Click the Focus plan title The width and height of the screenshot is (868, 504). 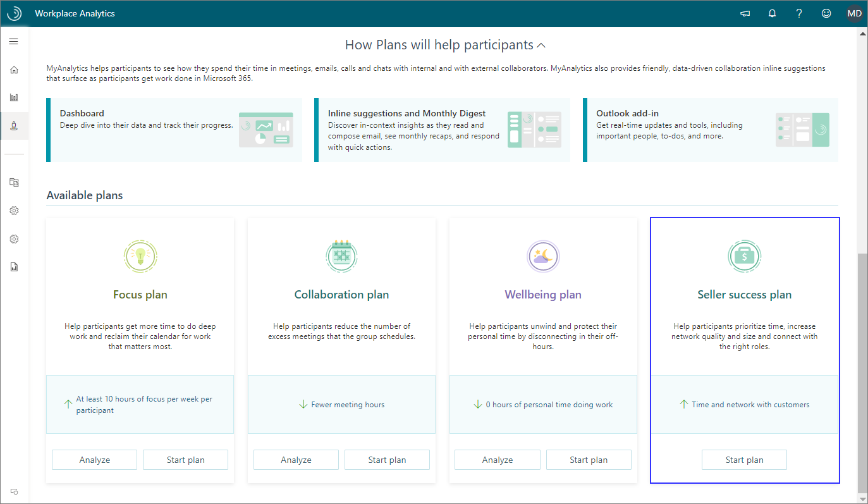click(140, 295)
